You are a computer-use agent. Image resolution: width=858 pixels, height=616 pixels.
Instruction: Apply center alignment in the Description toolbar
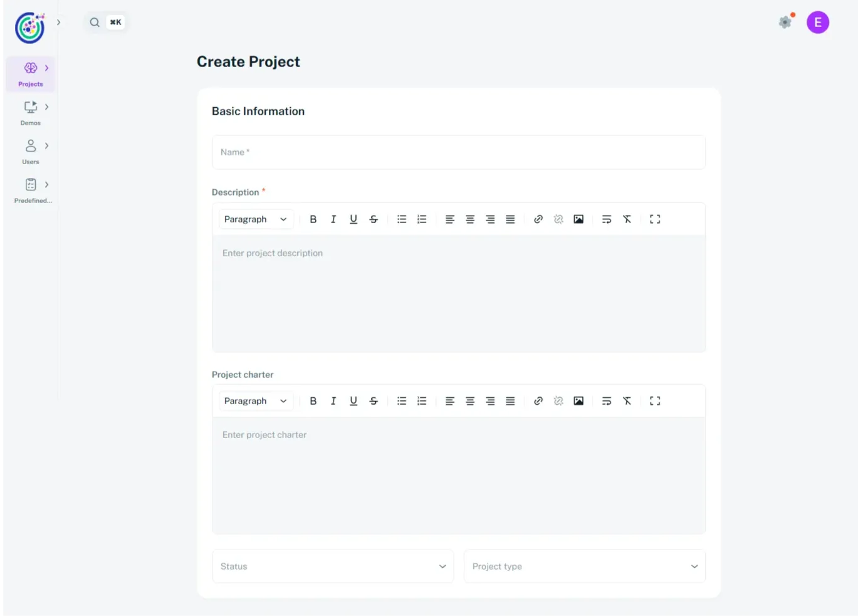pyautogui.click(x=469, y=219)
